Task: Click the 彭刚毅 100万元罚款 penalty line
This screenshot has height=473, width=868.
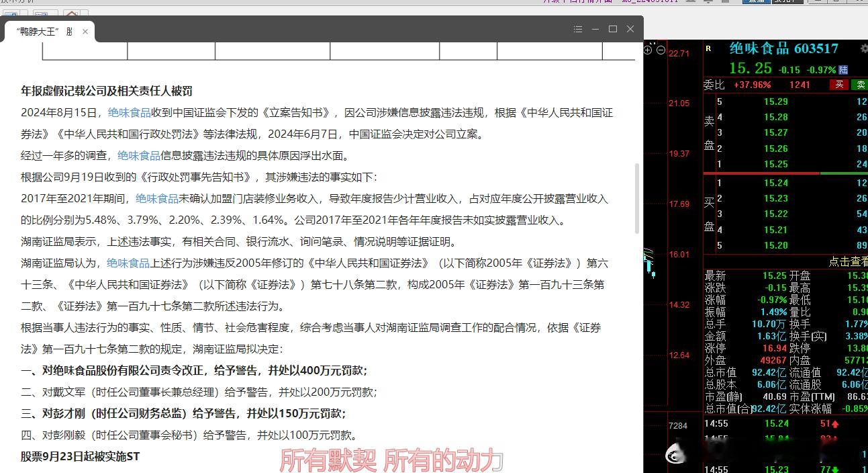Action: [x=189, y=435]
